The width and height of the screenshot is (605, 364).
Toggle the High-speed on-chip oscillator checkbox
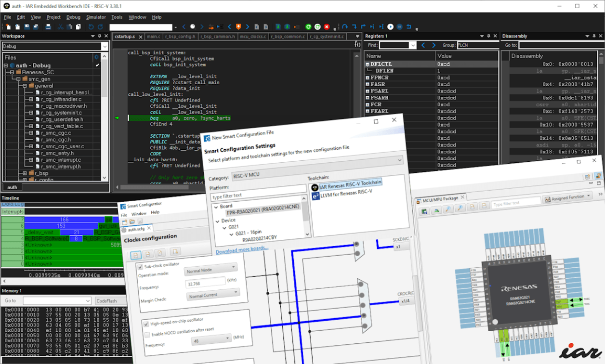pos(146,324)
